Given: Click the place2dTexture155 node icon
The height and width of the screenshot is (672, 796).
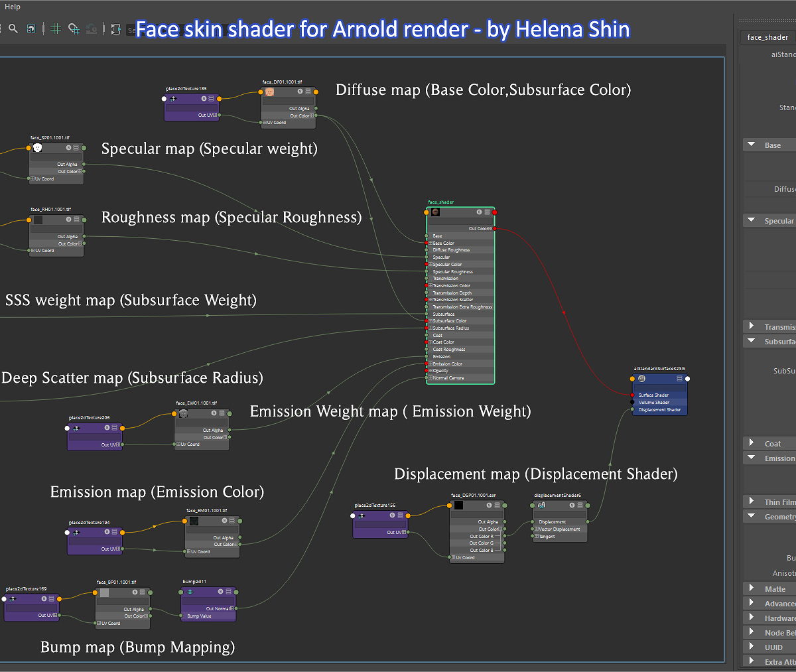Looking at the screenshot, I should click(x=362, y=515).
